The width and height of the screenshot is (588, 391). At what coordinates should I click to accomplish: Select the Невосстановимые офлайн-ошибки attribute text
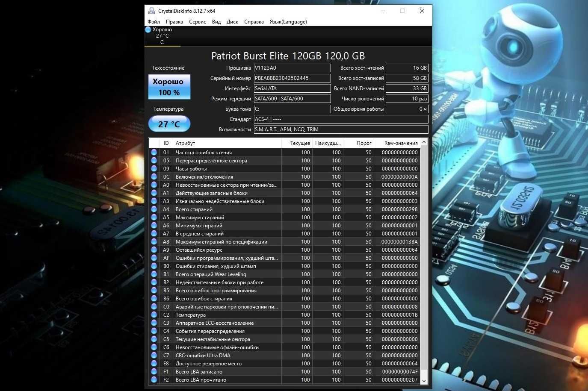point(217,347)
